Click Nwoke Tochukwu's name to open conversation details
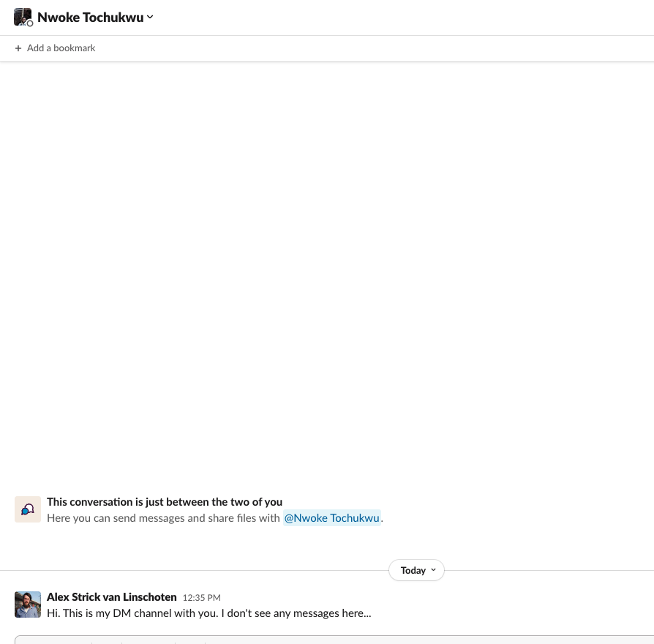The width and height of the screenshot is (654, 644). tap(90, 17)
